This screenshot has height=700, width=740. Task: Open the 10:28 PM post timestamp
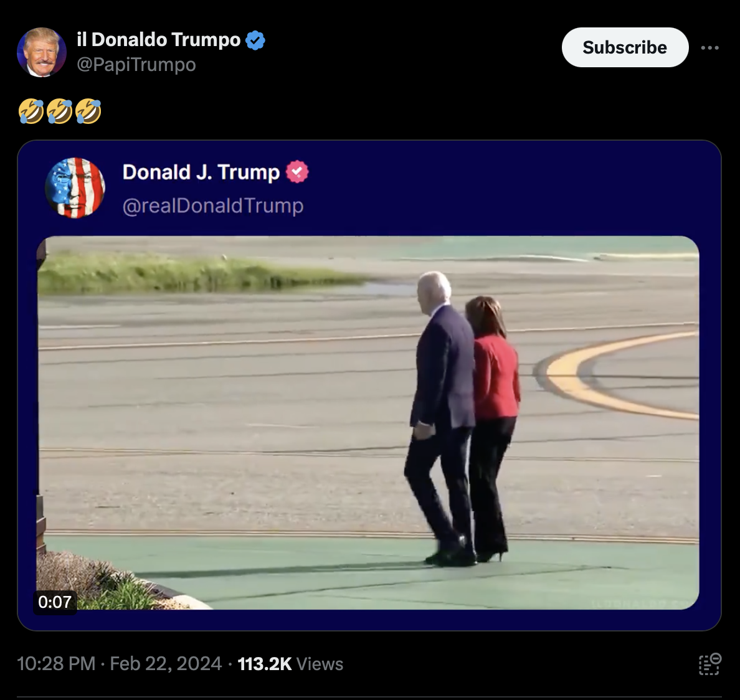pyautogui.click(x=56, y=664)
